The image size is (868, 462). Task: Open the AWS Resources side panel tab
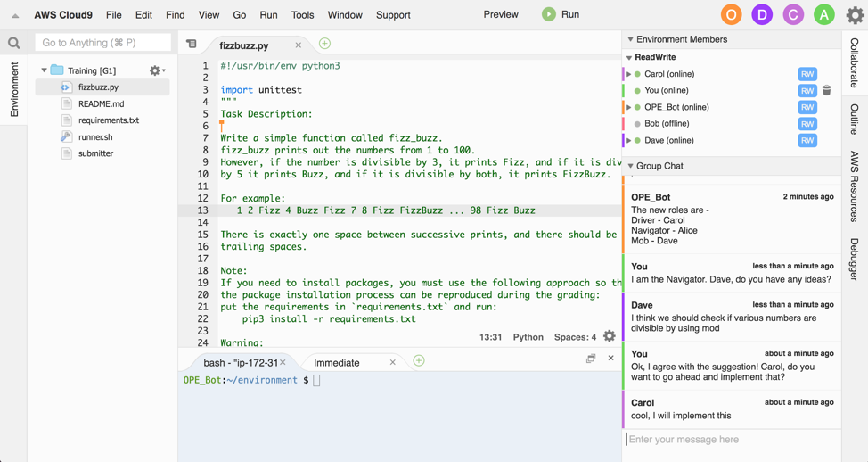[854, 186]
